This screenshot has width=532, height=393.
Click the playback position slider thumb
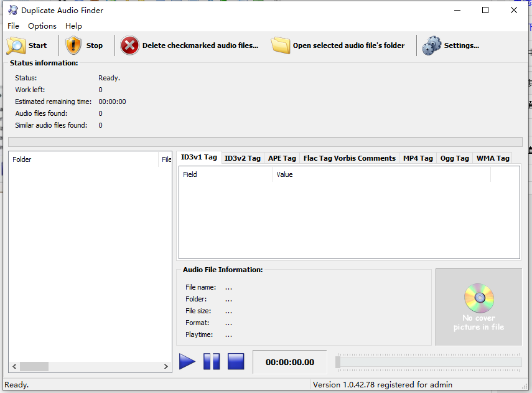[338, 362]
